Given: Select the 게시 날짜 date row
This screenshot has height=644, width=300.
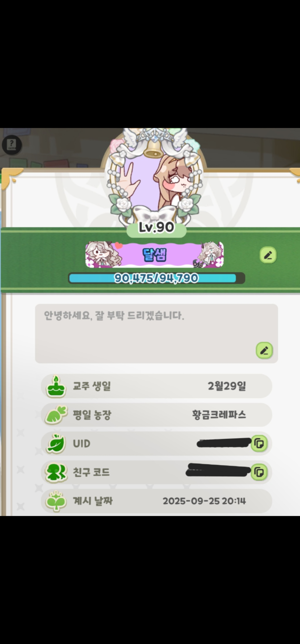Looking at the screenshot, I should (156, 501).
